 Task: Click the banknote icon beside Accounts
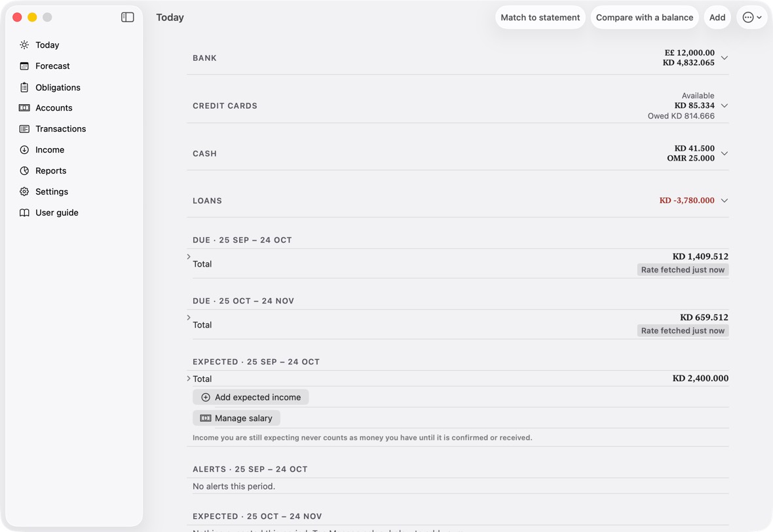pyautogui.click(x=24, y=108)
